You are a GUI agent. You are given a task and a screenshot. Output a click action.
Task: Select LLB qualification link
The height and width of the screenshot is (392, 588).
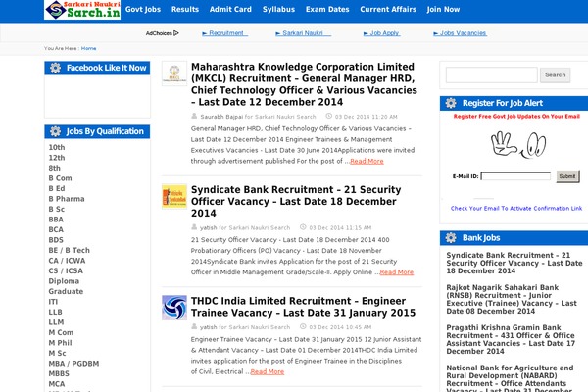tap(55, 312)
